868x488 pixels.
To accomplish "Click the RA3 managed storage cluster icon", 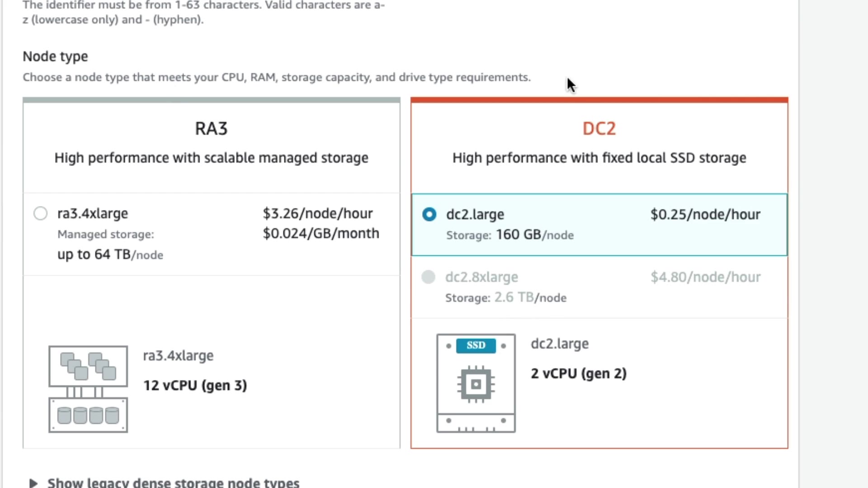I will (x=88, y=389).
